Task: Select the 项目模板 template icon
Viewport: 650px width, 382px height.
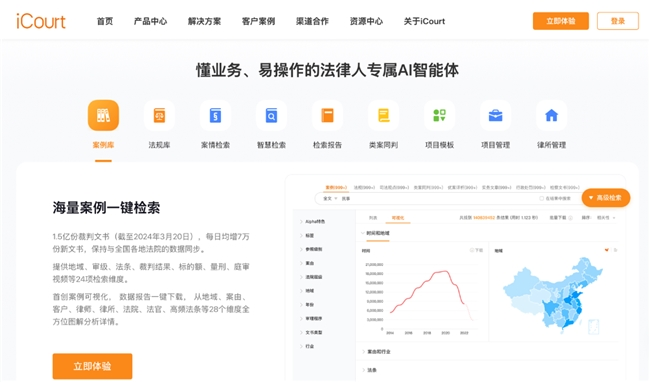Action: [439, 115]
